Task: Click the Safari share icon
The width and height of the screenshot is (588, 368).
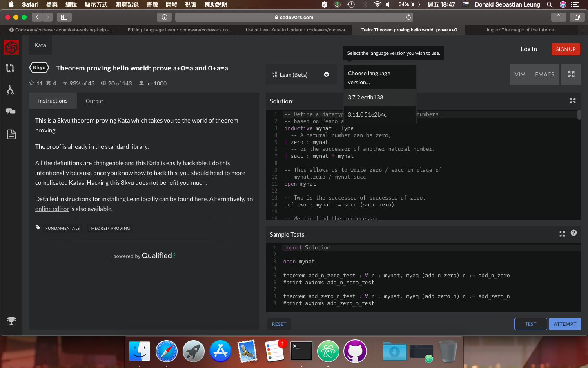Action: (559, 17)
